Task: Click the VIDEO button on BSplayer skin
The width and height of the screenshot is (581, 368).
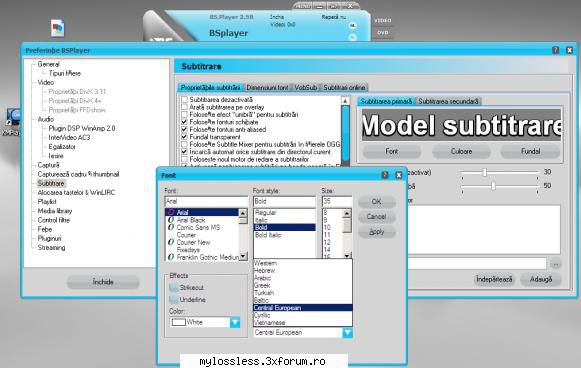Action: 382,21
